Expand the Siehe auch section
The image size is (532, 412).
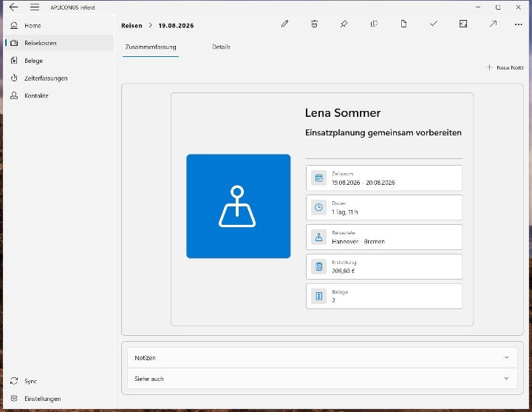pyautogui.click(x=322, y=379)
